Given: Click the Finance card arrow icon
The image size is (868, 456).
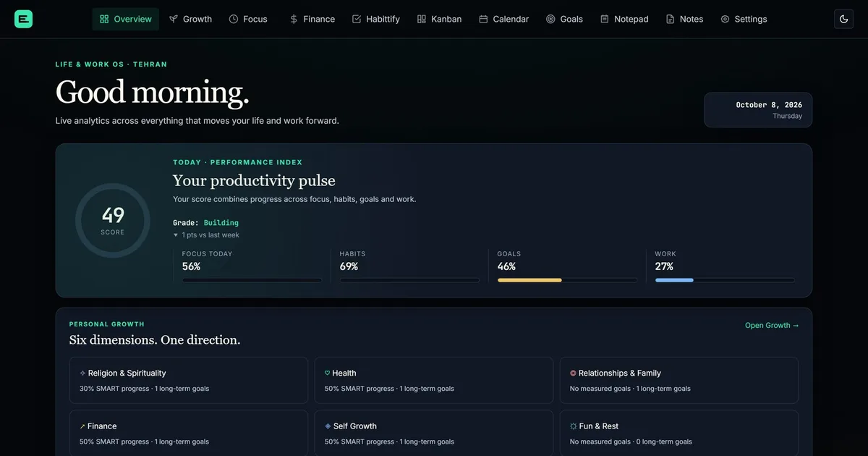Looking at the screenshot, I should pyautogui.click(x=82, y=426).
